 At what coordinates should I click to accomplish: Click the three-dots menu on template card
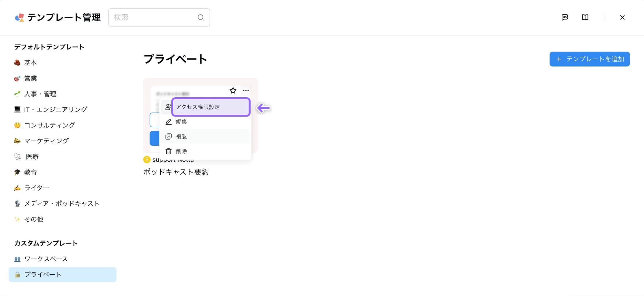click(x=246, y=90)
